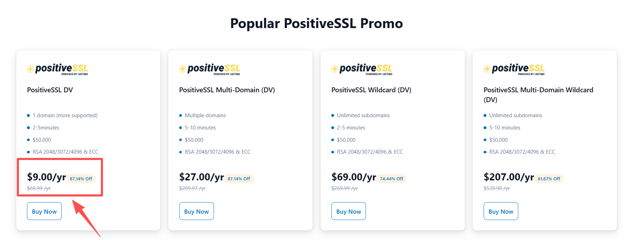Image resolution: width=644 pixels, height=240 pixels.
Task: Open the PositiveSSL DV product title
Action: [50, 90]
